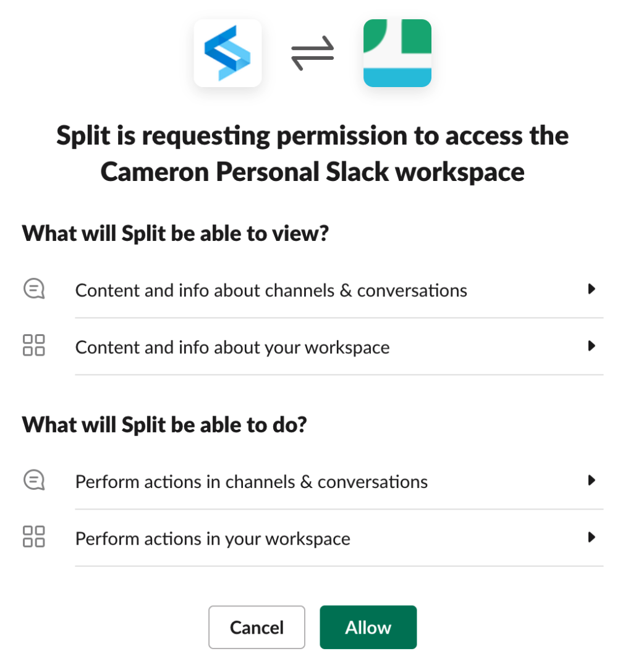Viewport: 628px width, 672px height.
Task: Click the speech bubble icon beside channels content row
Action: coord(34,288)
